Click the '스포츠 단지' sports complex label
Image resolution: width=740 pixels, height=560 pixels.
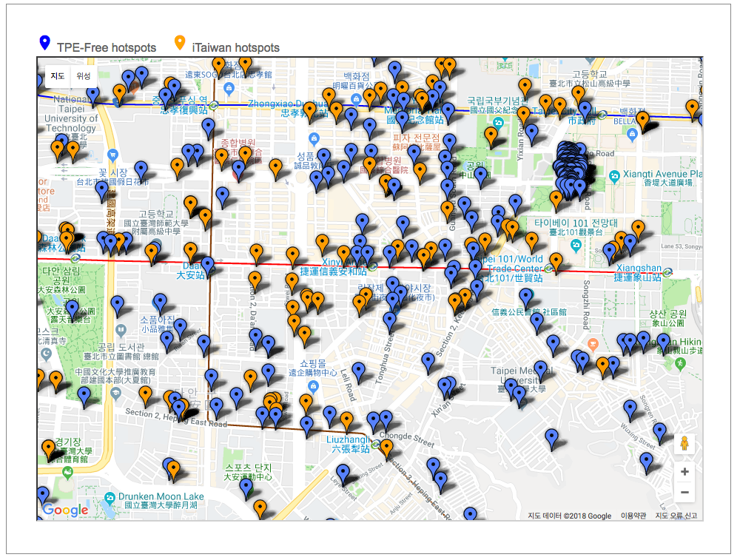pos(248,468)
